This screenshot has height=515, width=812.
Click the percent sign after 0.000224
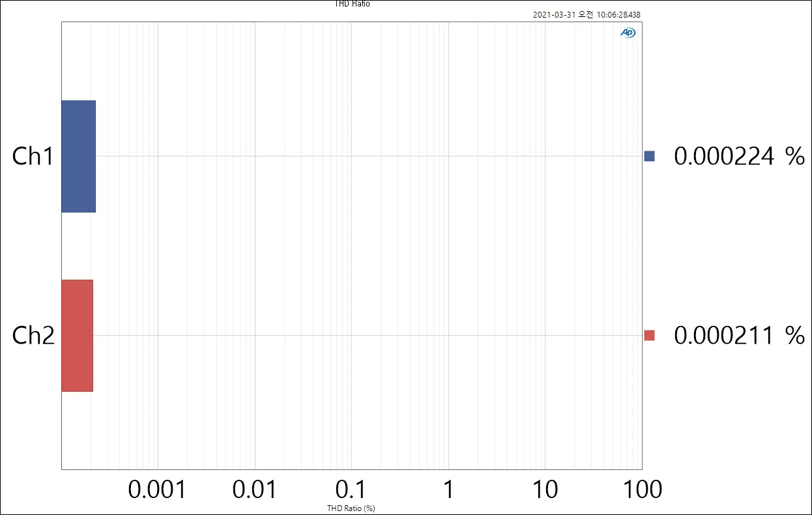pos(794,156)
